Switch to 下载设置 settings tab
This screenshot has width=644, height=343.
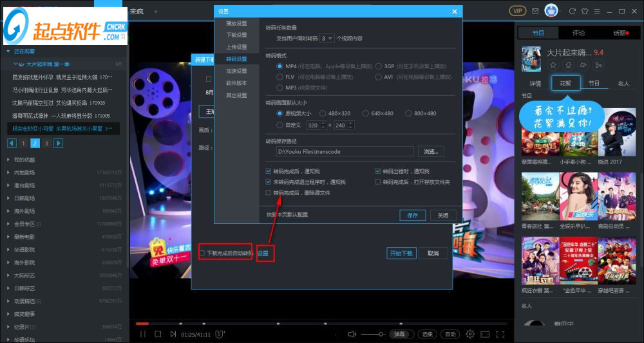pos(236,35)
